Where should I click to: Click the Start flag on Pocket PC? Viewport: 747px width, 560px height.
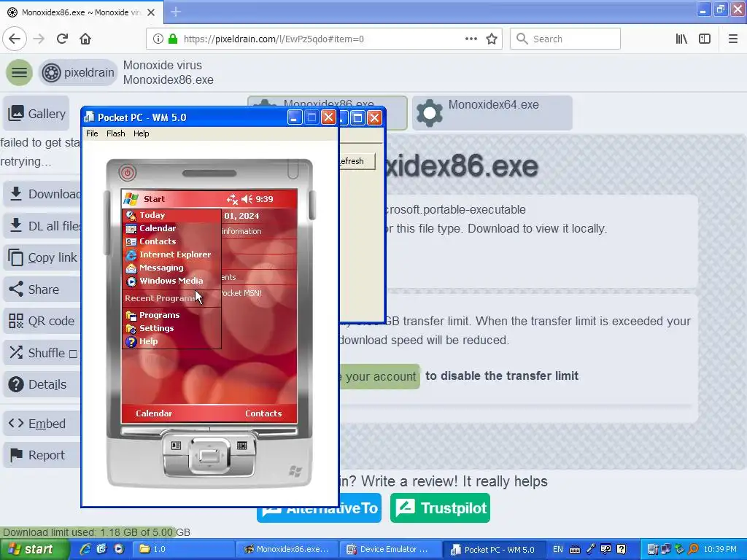tap(131, 199)
